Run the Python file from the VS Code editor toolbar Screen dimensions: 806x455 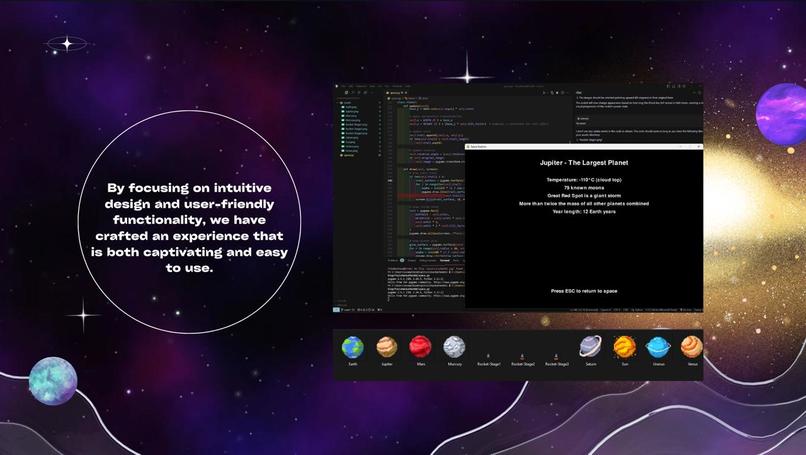click(544, 93)
